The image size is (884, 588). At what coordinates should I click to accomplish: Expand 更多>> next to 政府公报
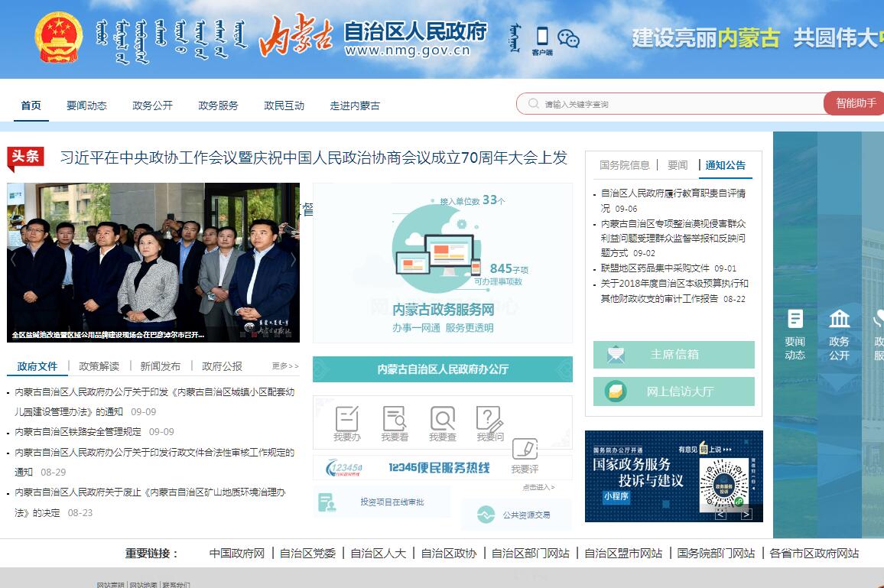pyautogui.click(x=285, y=366)
